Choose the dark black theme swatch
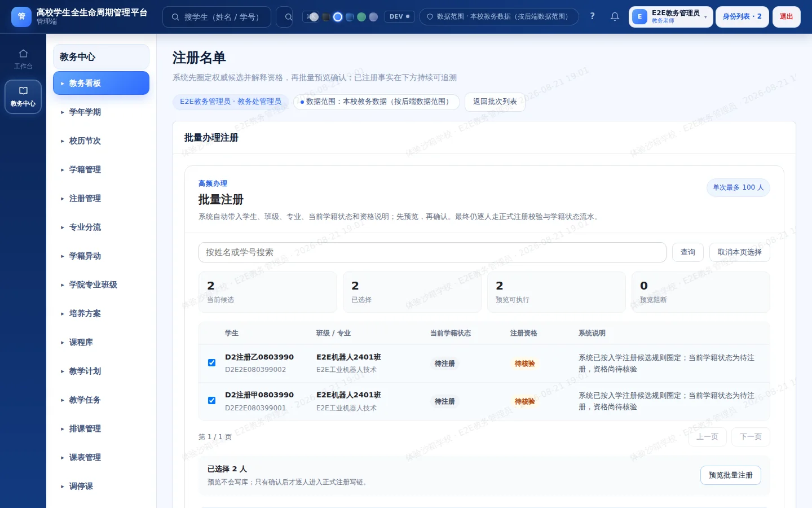The image size is (812, 508). (326, 17)
